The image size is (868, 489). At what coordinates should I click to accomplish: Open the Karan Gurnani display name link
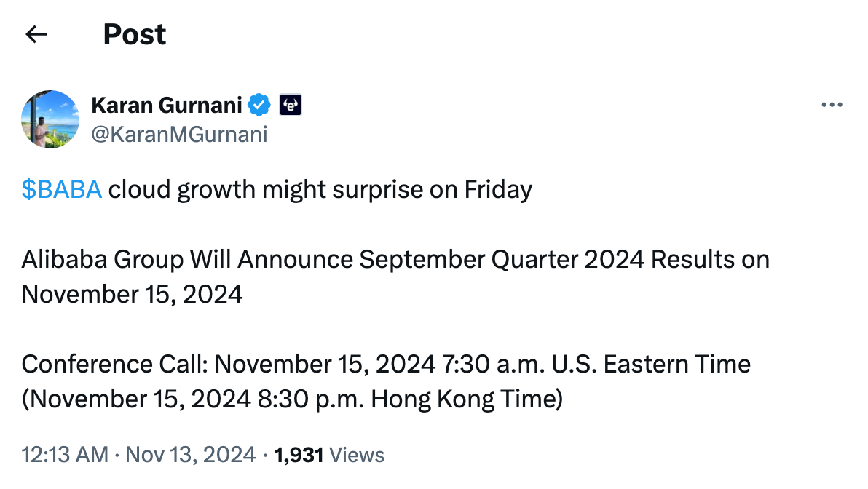(x=167, y=106)
